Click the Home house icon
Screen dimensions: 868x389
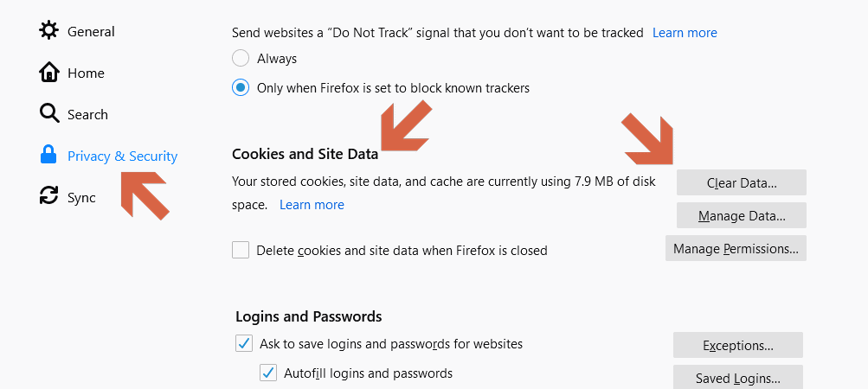[x=49, y=73]
